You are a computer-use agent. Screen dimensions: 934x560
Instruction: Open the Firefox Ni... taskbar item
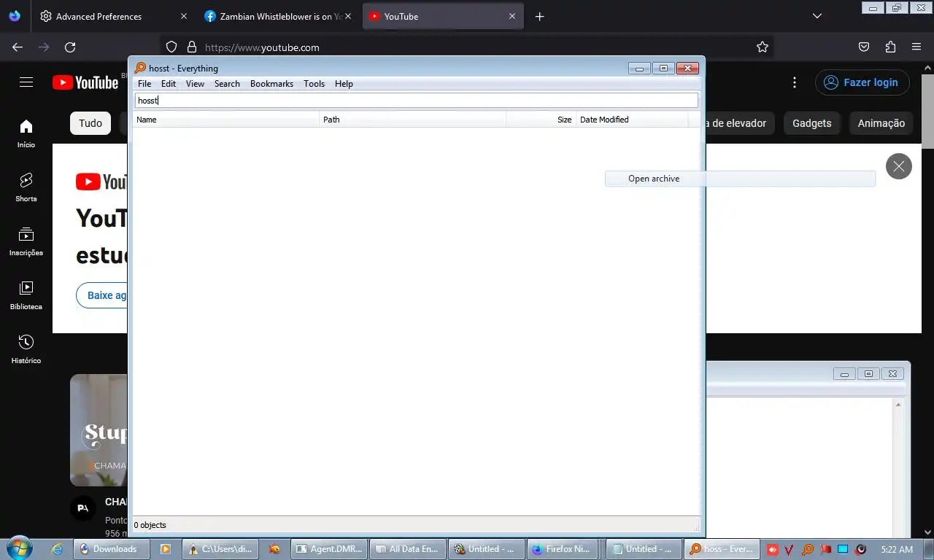click(x=563, y=549)
